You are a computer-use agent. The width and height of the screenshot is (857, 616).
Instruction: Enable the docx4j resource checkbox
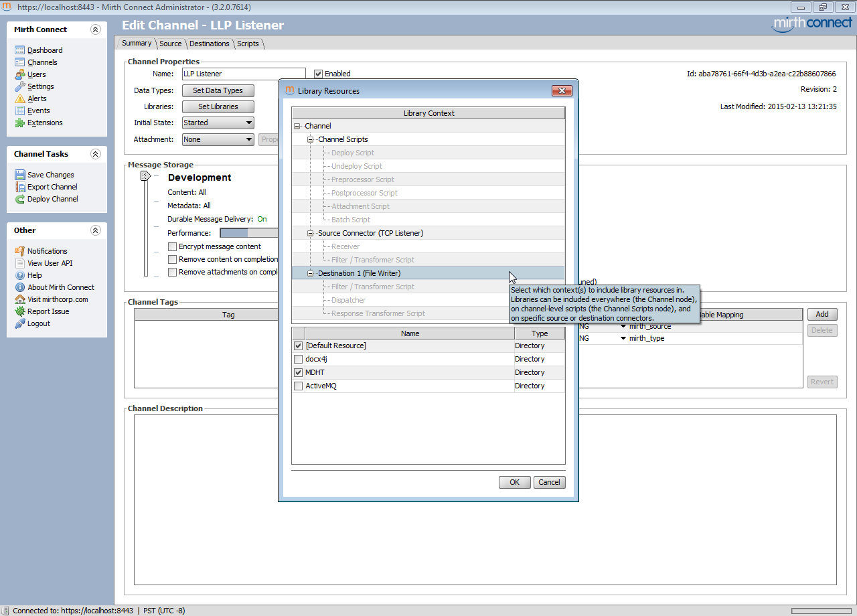(x=299, y=359)
